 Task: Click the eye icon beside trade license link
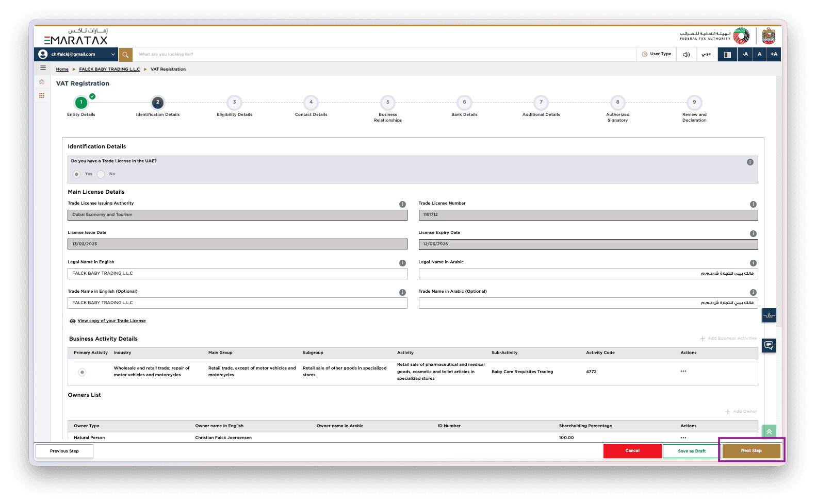[73, 321]
